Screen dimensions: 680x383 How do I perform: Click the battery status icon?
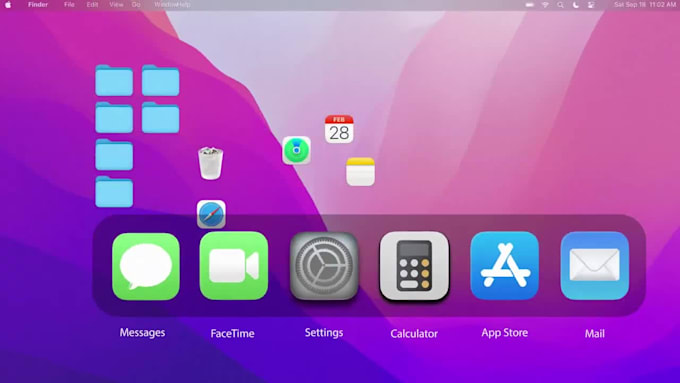pos(530,5)
